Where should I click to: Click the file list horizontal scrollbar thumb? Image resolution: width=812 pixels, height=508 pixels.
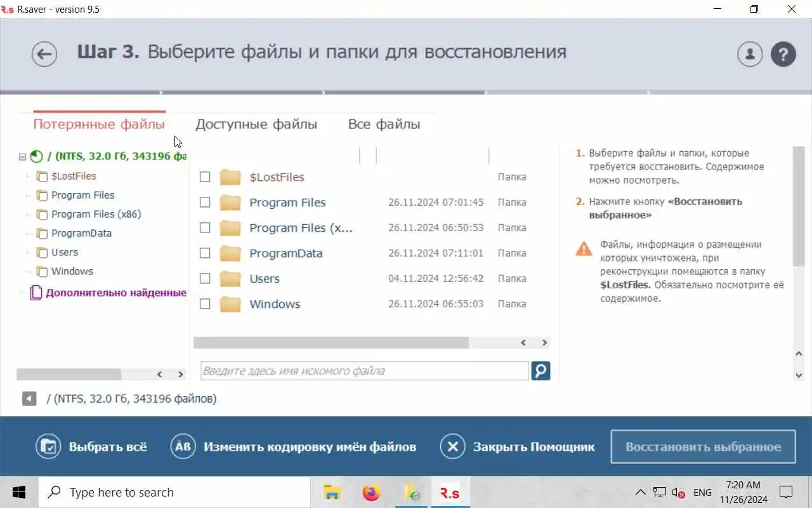pos(331,343)
